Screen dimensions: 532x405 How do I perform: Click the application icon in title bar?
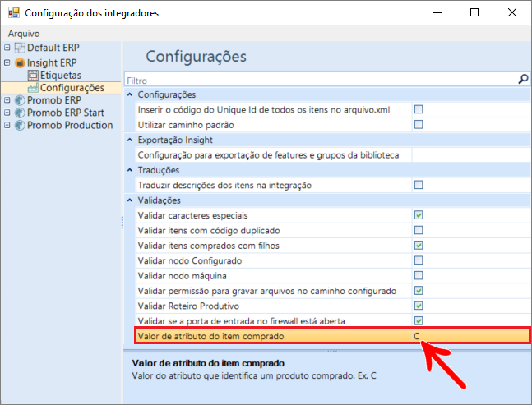pyautogui.click(x=14, y=12)
